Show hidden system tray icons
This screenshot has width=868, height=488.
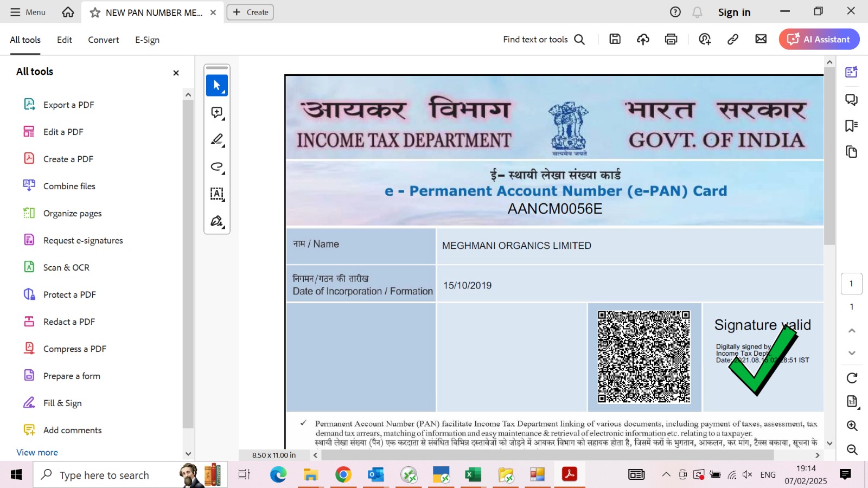(x=666, y=475)
